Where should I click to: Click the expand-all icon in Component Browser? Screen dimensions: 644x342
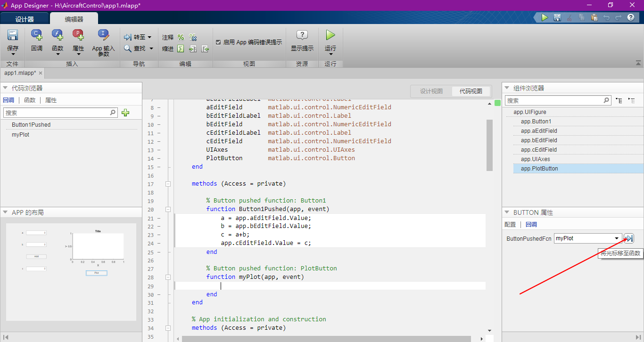coord(619,100)
